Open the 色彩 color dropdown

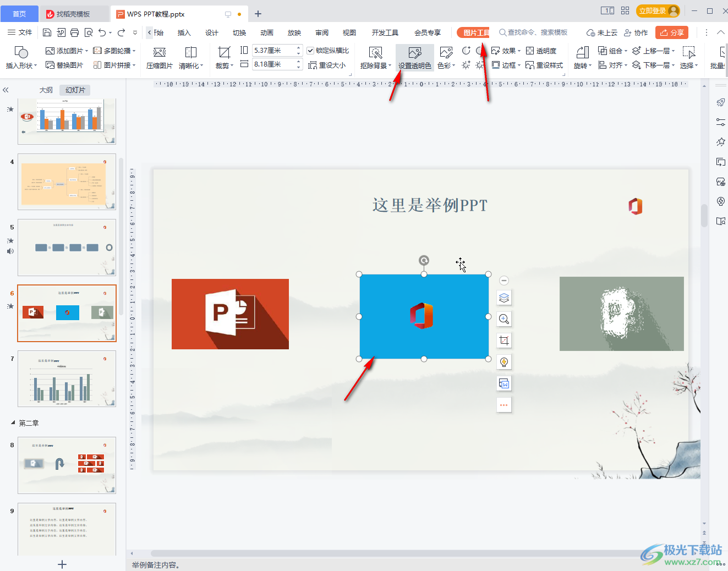coord(446,58)
